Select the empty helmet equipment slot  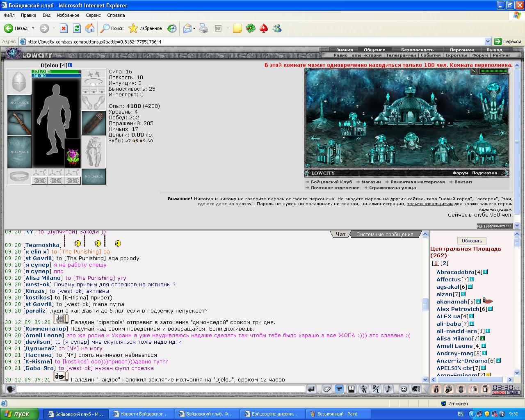(19, 82)
